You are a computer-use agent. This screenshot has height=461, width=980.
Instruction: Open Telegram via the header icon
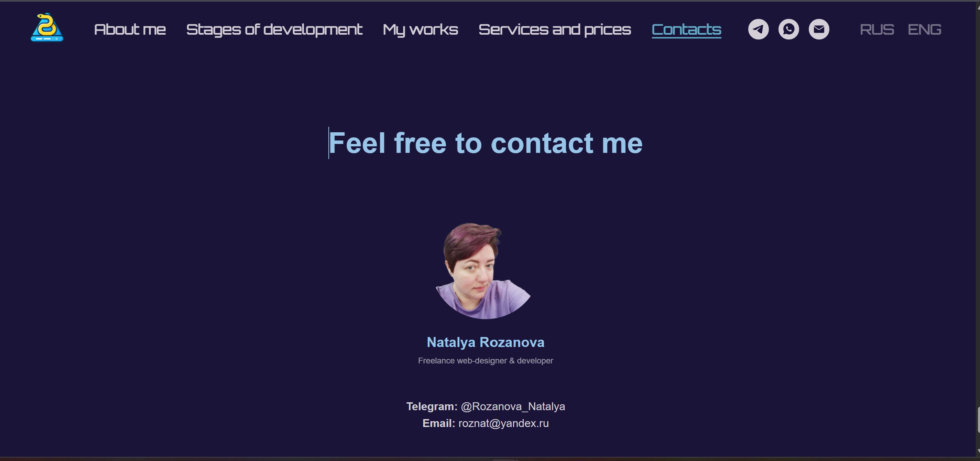coord(758,29)
